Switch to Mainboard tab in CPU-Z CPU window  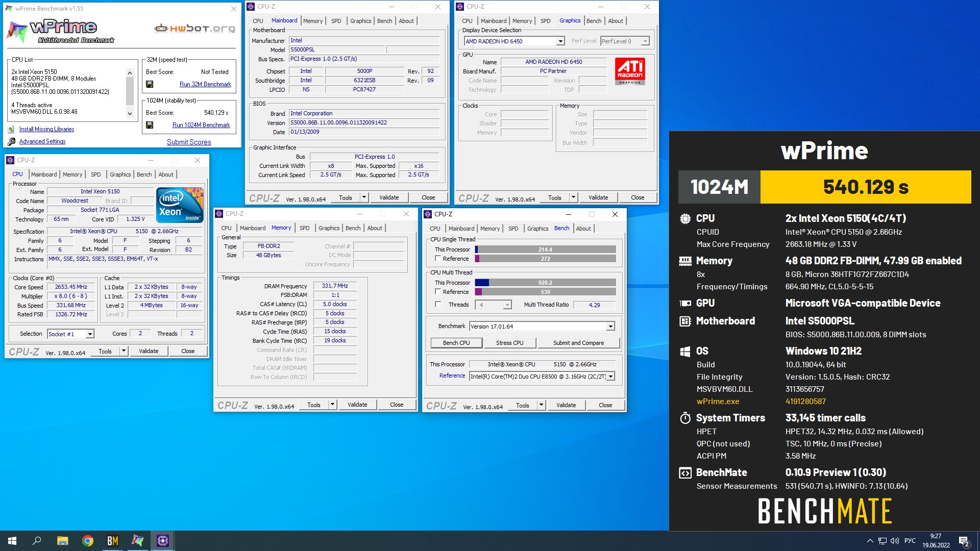(44, 174)
